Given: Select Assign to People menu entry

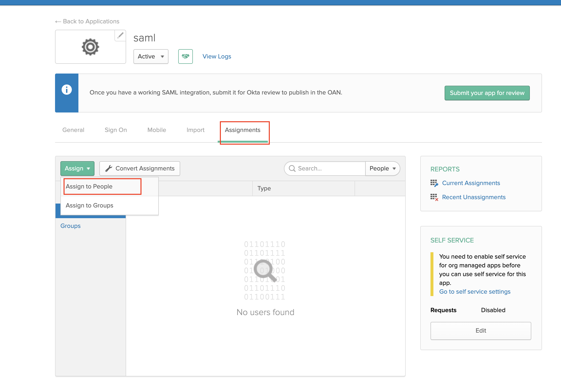Looking at the screenshot, I should pyautogui.click(x=89, y=187).
